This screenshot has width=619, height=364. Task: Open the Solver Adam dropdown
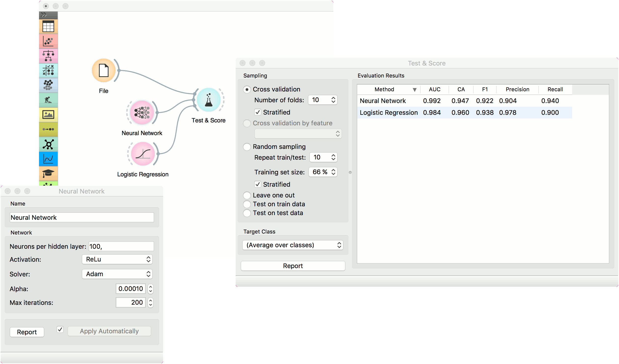(117, 274)
